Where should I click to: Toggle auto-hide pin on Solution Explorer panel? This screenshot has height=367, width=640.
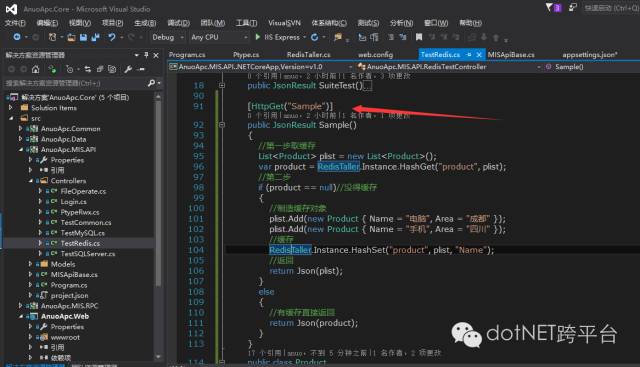pos(146,55)
